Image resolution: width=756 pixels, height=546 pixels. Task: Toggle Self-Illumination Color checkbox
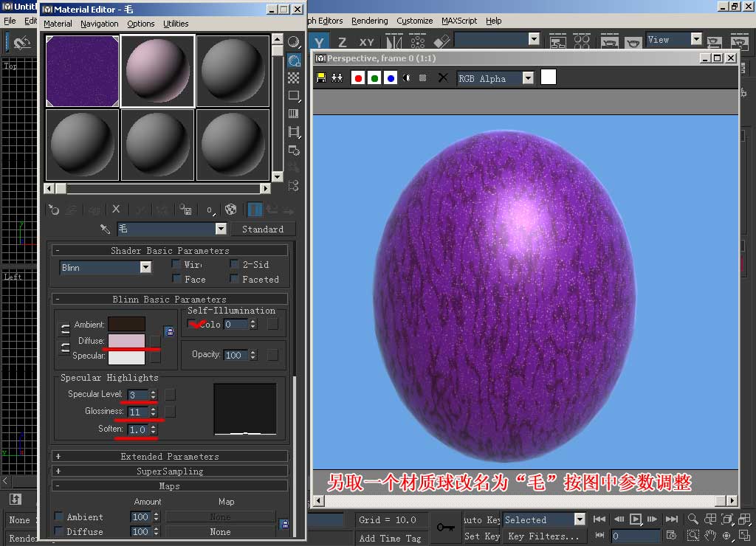coord(192,325)
